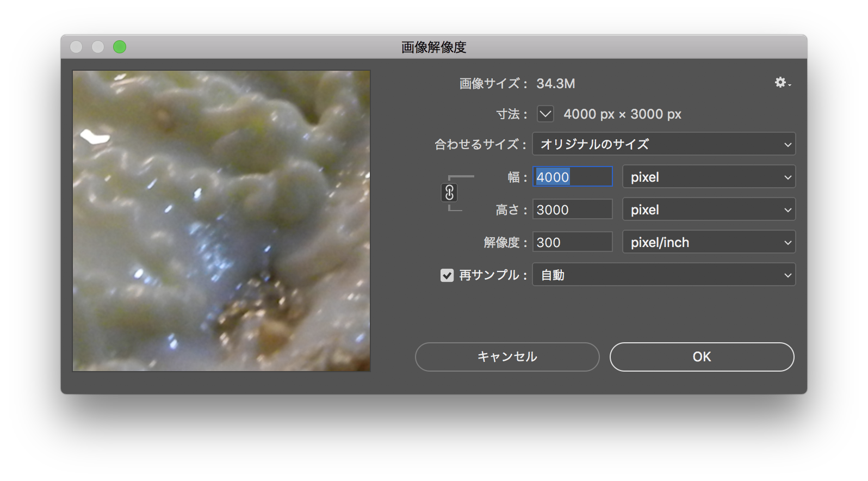
Task: Click the キャンセル button
Action: coord(507,357)
